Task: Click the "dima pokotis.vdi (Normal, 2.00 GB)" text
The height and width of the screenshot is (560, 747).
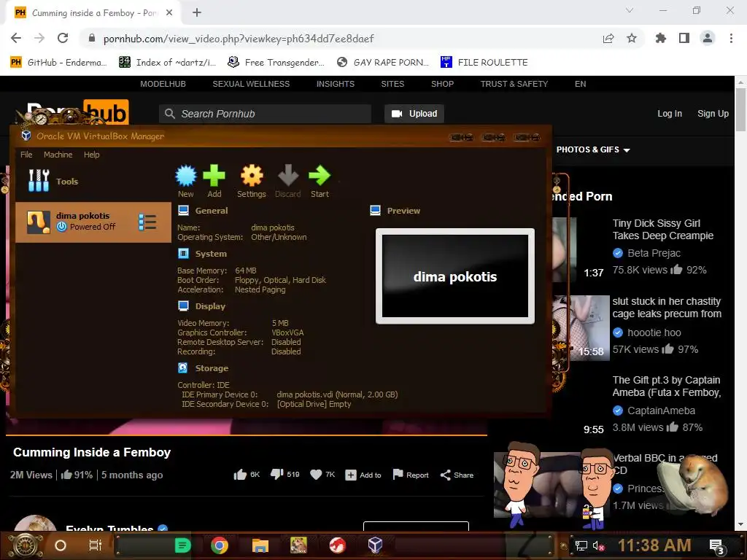Action: [337, 394]
